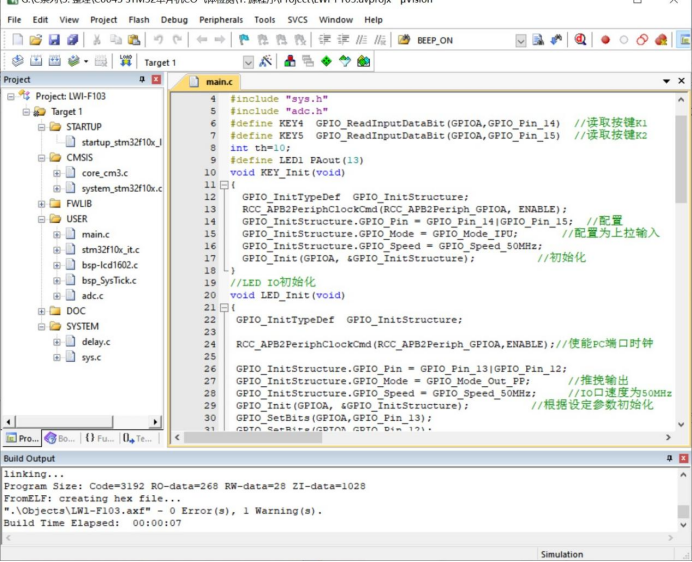Navigate backwards with the left arrow icon
This screenshot has width=692, height=562.
click(202, 40)
